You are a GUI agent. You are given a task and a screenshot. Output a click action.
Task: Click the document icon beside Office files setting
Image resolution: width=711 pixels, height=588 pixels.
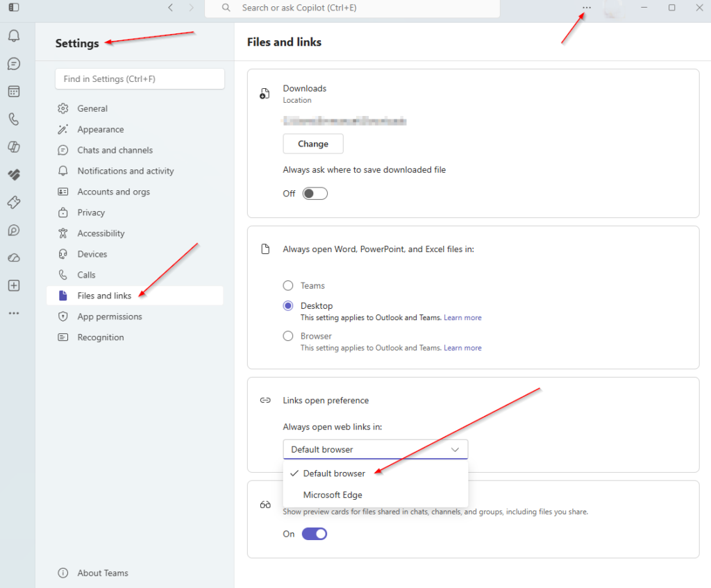265,249
